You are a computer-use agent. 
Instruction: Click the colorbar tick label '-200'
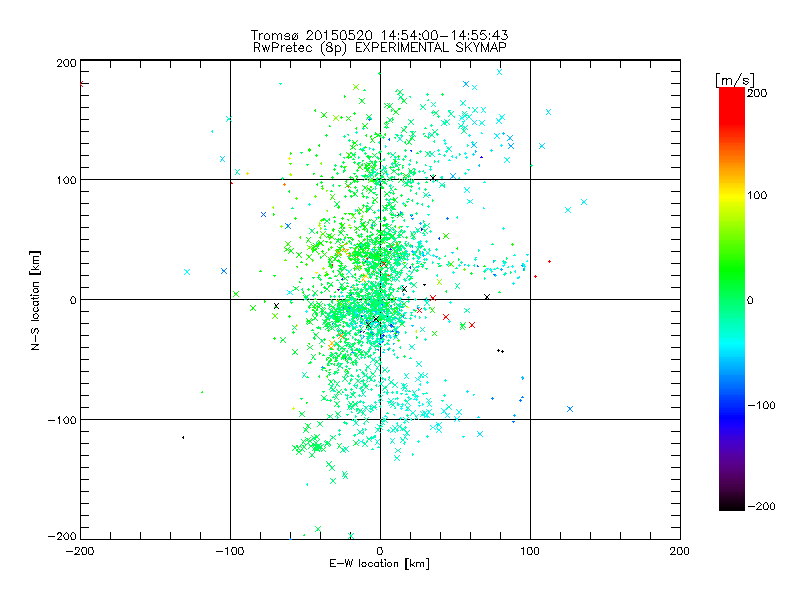(761, 506)
